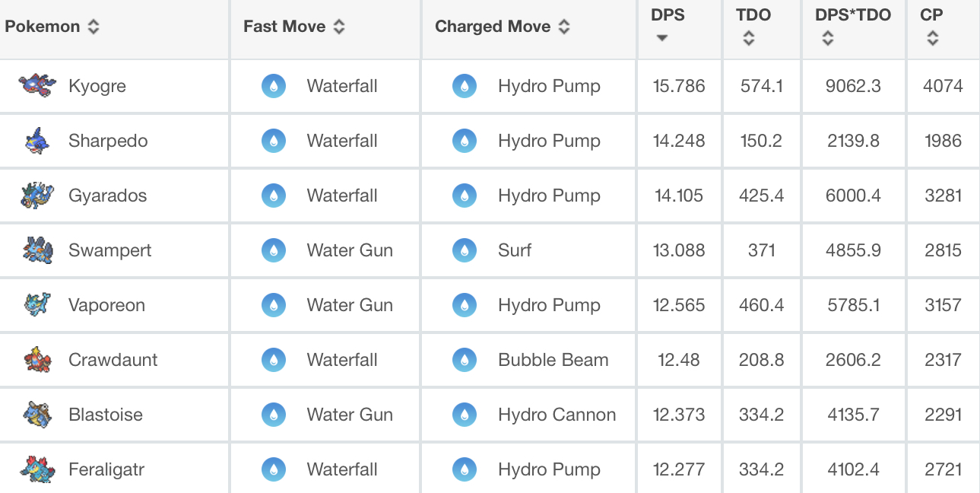980x493 pixels.
Task: Click Kyogre's 4074 CP cell
Action: coord(943,86)
